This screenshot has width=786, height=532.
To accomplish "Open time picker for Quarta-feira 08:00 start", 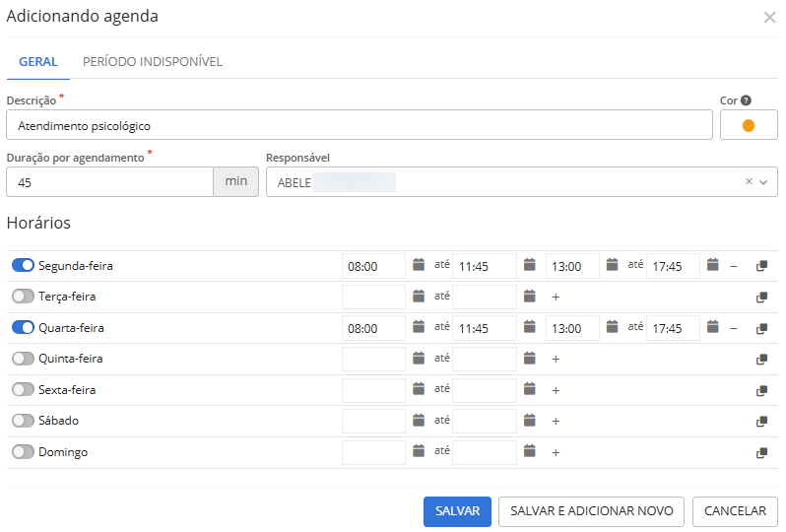I will (x=419, y=327).
